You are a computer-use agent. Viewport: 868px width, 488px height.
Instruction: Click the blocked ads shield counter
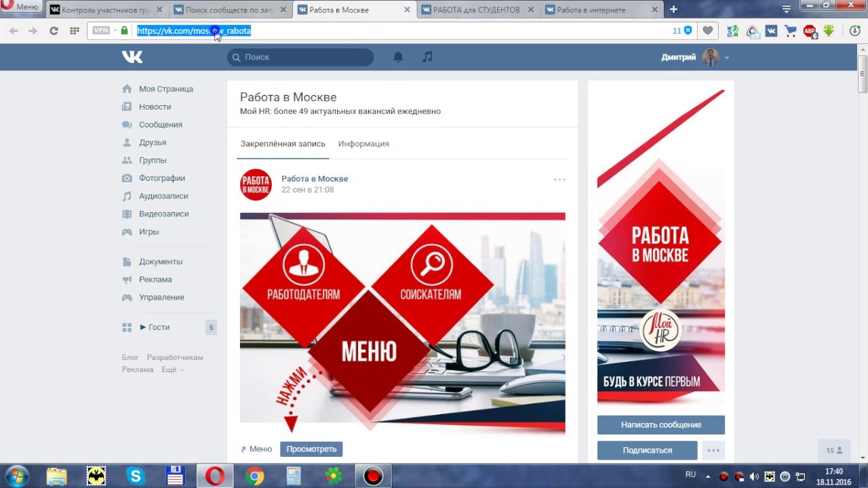[x=682, y=30]
